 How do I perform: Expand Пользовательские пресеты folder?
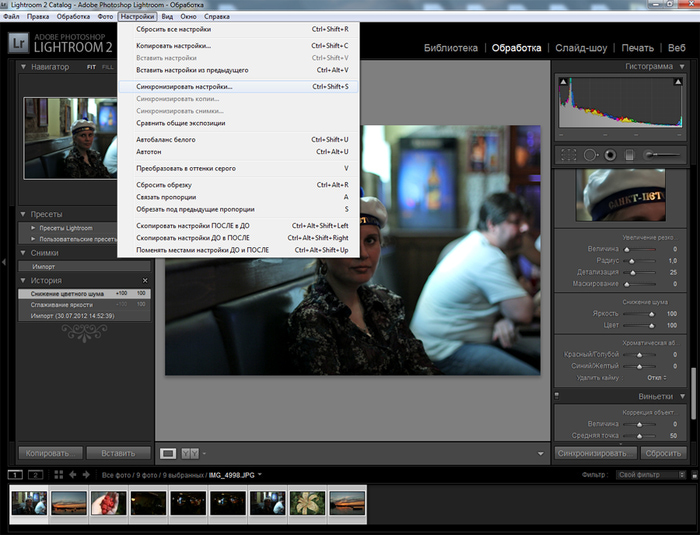point(33,239)
